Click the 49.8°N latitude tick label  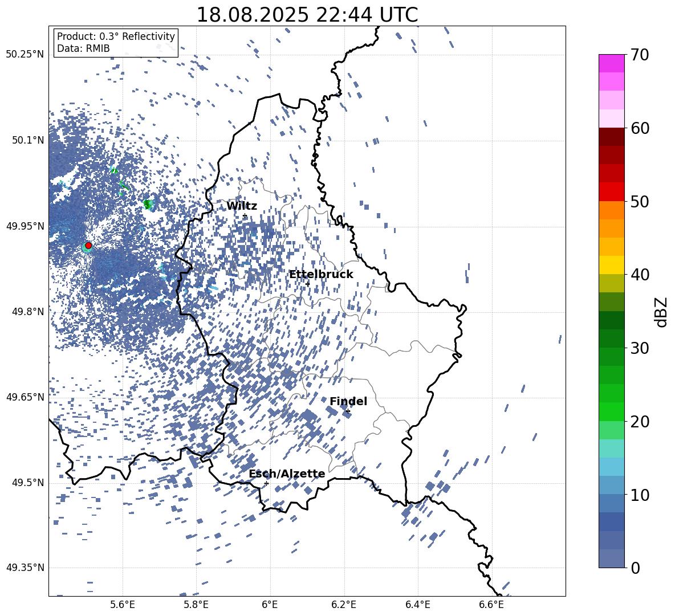pos(29,312)
